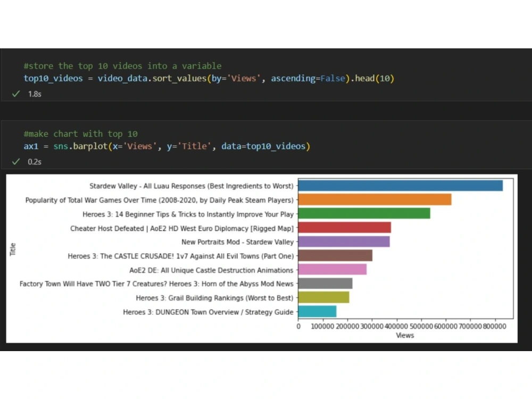Click the '800000' x-axis tick label
The image size is (532, 399).
pos(494,327)
